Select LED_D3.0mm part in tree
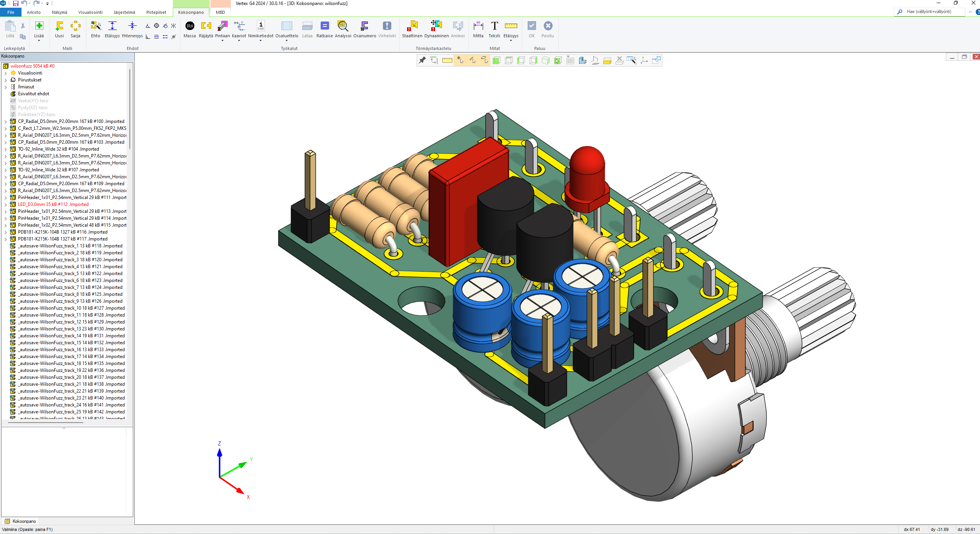 (53, 204)
